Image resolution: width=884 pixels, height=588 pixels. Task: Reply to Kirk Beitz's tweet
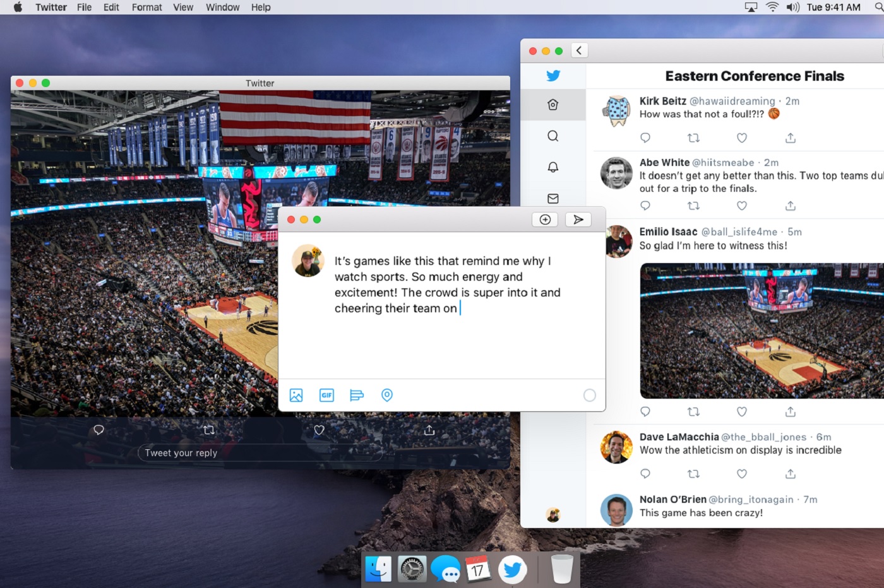click(645, 138)
